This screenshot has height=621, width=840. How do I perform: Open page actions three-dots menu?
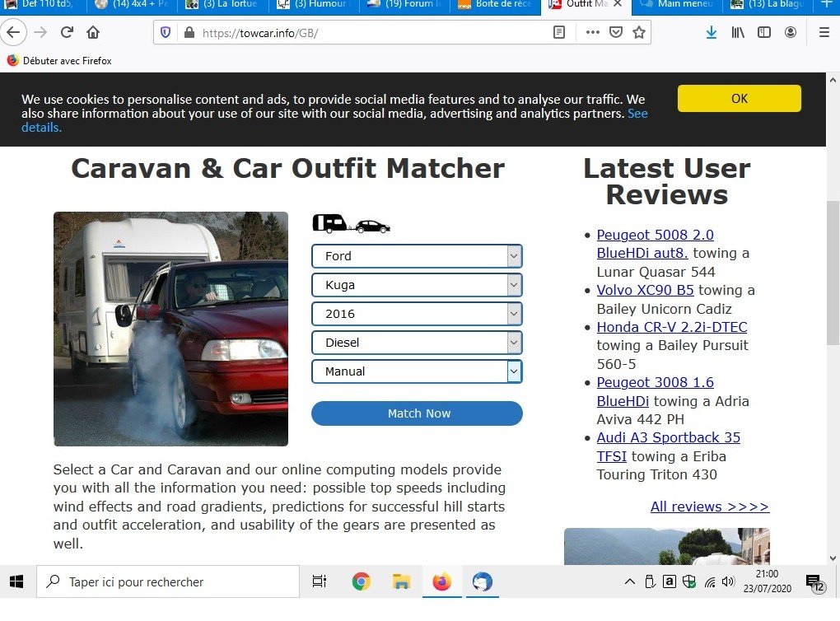point(592,33)
